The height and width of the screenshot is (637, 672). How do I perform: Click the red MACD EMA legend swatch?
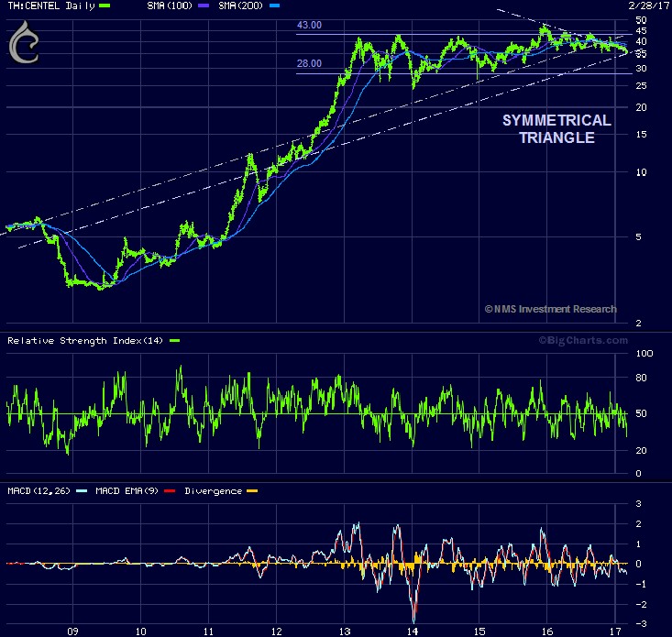click(x=170, y=491)
